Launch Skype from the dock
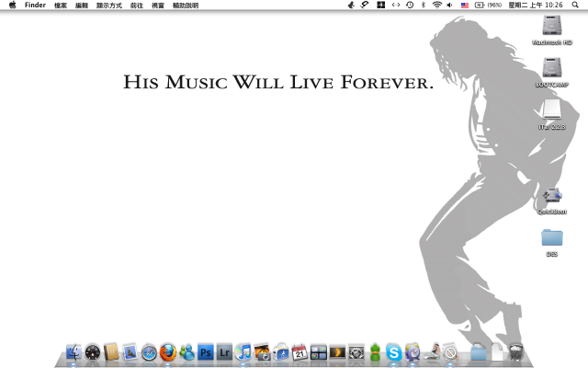 pyautogui.click(x=394, y=352)
